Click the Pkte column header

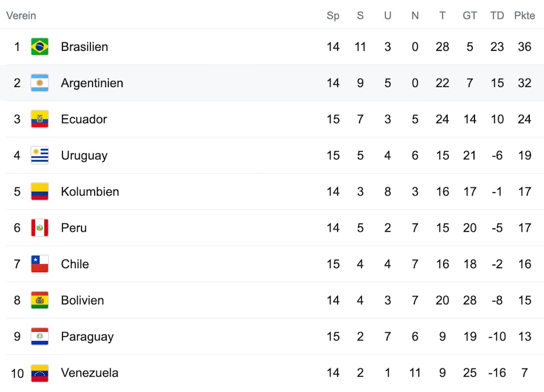(524, 16)
